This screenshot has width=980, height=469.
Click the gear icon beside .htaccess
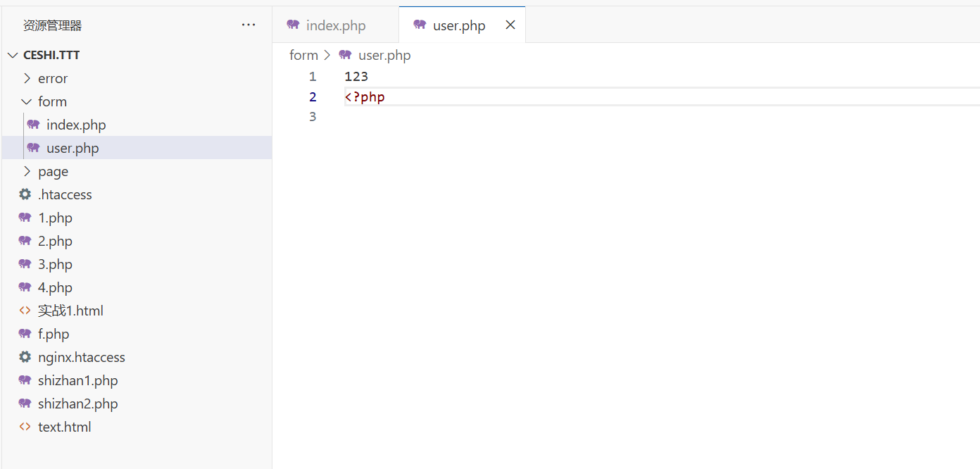25,194
